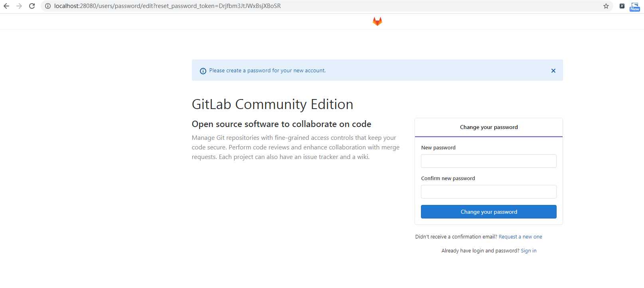Click the GitLab fox logo
Viewport: 644px width, 288px height.
[x=377, y=22]
